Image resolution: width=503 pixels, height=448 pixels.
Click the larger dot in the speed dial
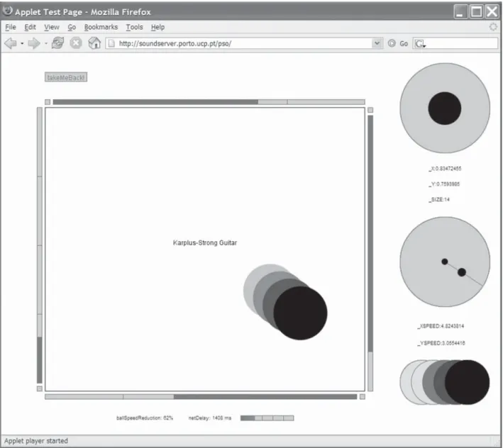pos(462,272)
